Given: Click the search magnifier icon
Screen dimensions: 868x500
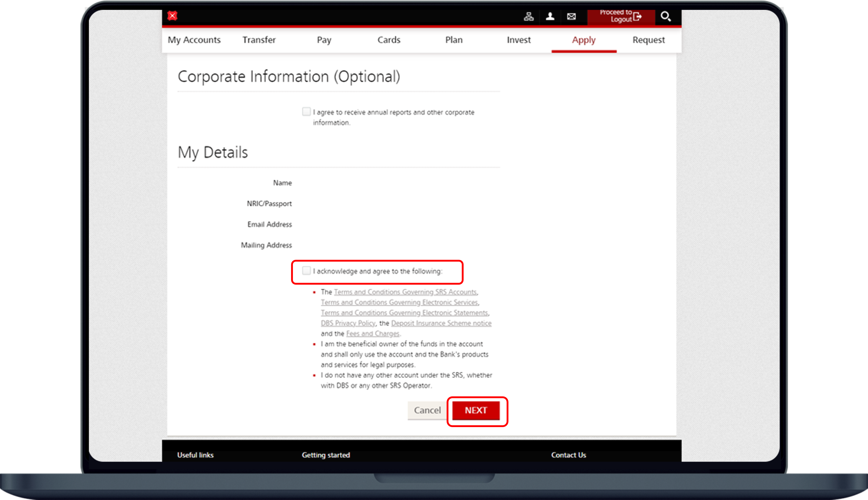Looking at the screenshot, I should 665,16.
